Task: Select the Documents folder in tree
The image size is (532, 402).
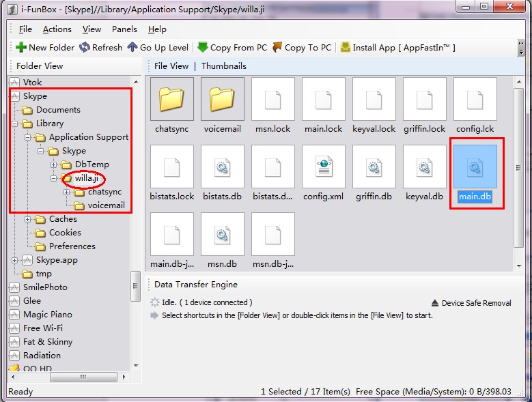Action: coord(58,110)
